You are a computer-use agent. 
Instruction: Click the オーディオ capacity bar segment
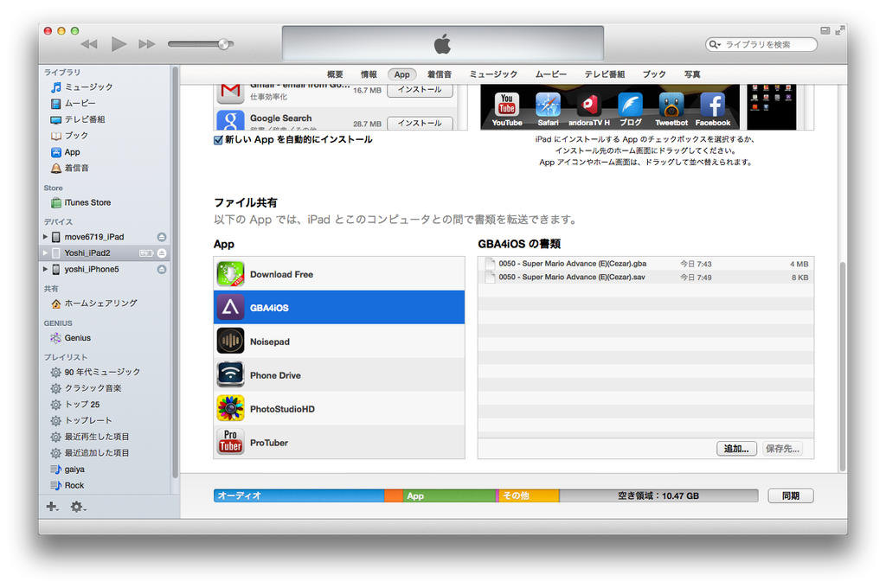click(299, 496)
